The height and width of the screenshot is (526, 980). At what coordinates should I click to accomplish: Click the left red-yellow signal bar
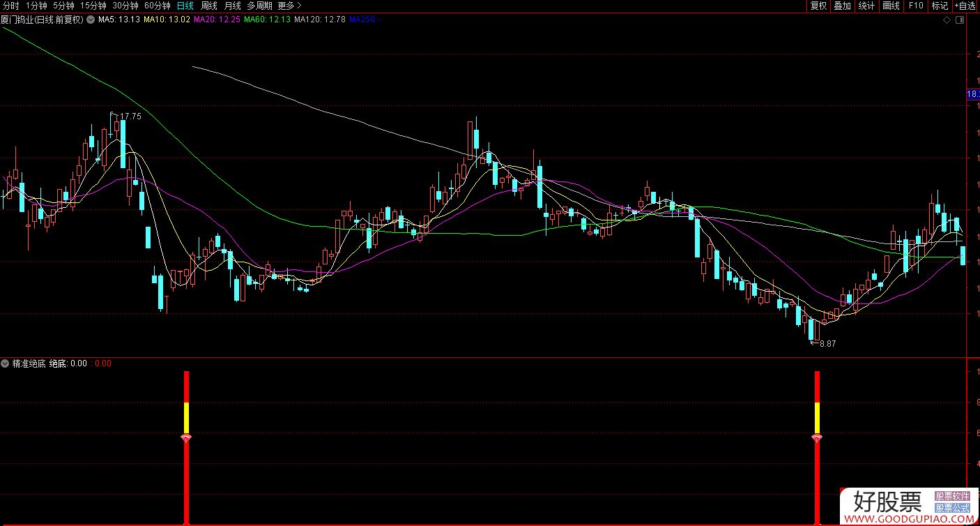[x=186, y=446]
